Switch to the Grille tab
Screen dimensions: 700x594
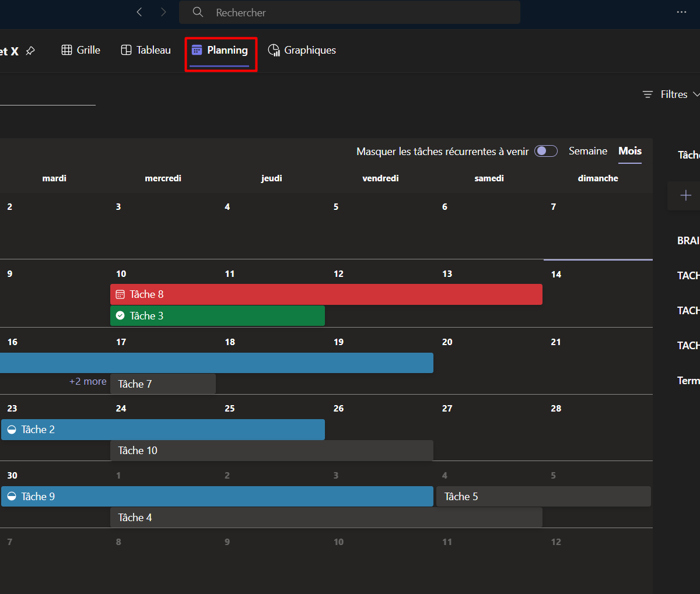pyautogui.click(x=81, y=50)
